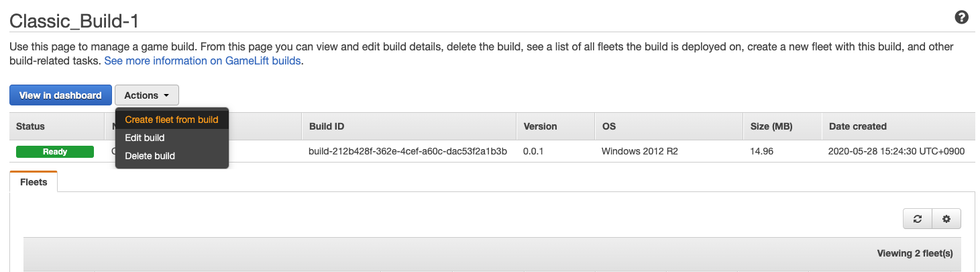Click the Status column header
This screenshot has height=272, width=980.
(x=30, y=126)
